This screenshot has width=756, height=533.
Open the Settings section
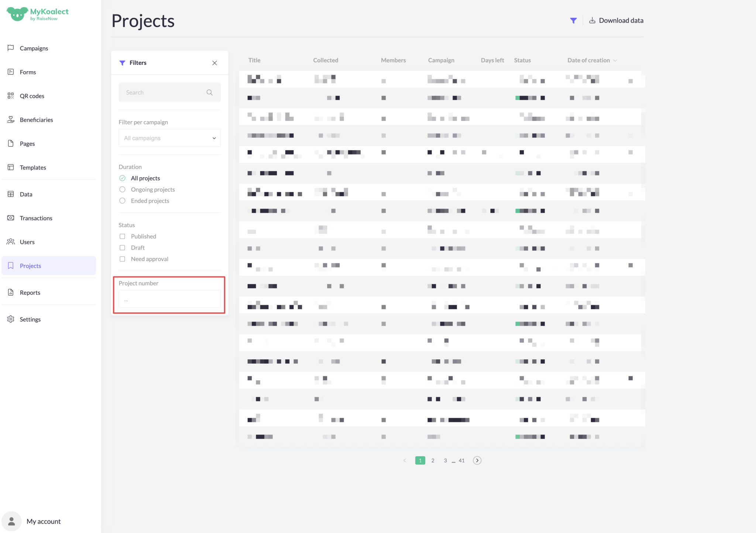(x=30, y=319)
